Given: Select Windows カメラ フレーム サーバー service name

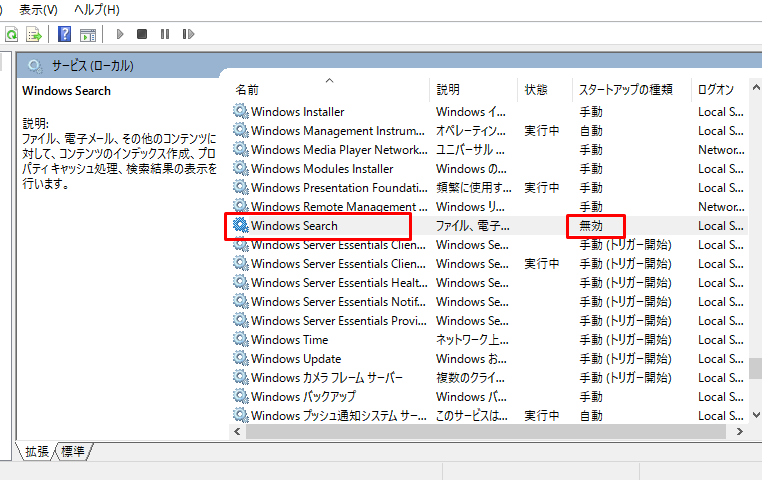Looking at the screenshot, I should [327, 378].
